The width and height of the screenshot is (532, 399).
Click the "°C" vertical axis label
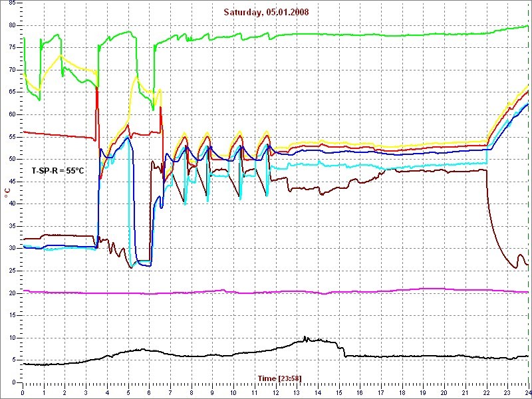point(7,192)
